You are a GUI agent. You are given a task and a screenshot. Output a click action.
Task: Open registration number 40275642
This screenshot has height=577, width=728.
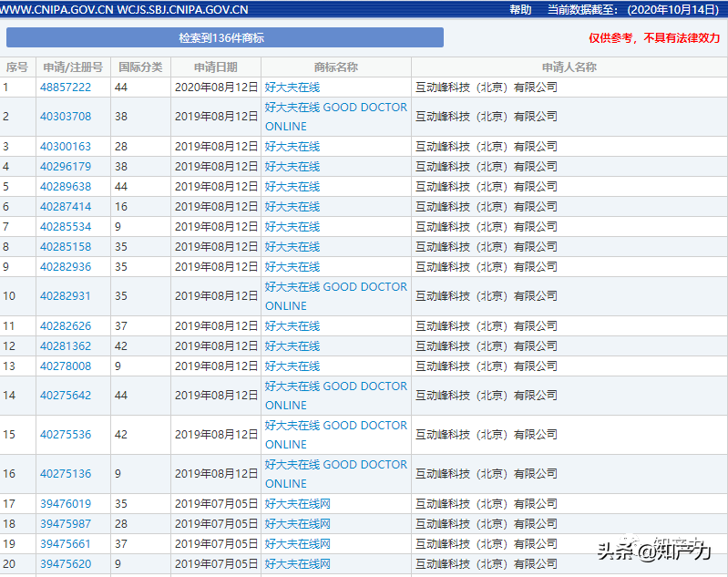click(66, 396)
